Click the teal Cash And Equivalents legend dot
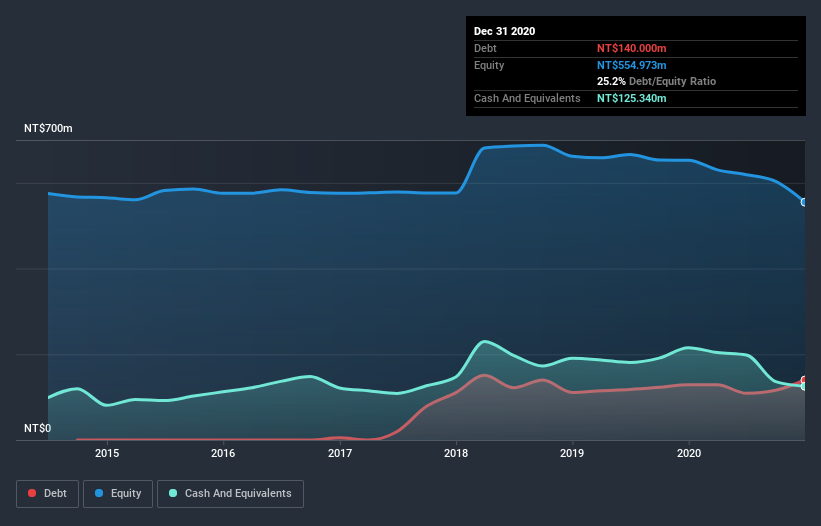 (x=173, y=493)
